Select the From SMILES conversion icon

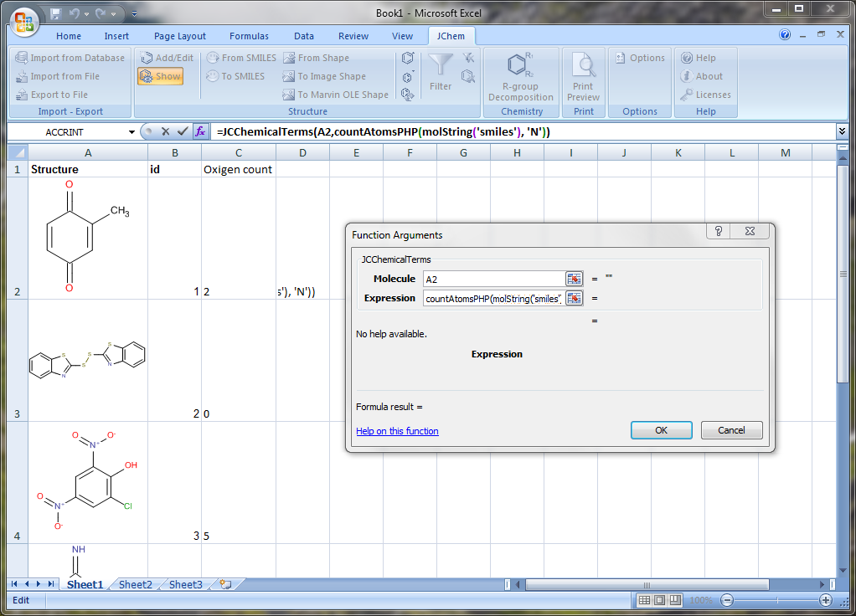coord(242,58)
